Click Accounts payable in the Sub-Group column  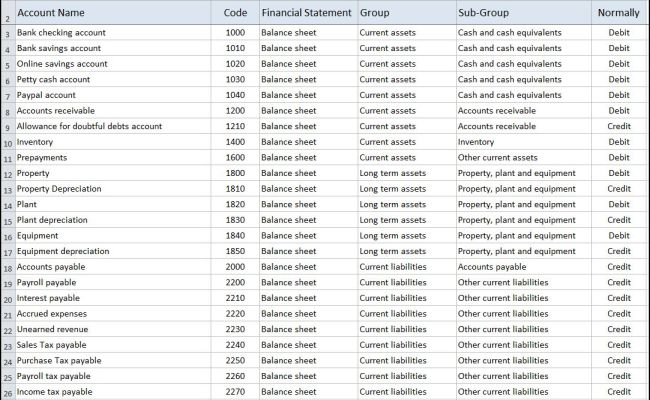[524, 267]
